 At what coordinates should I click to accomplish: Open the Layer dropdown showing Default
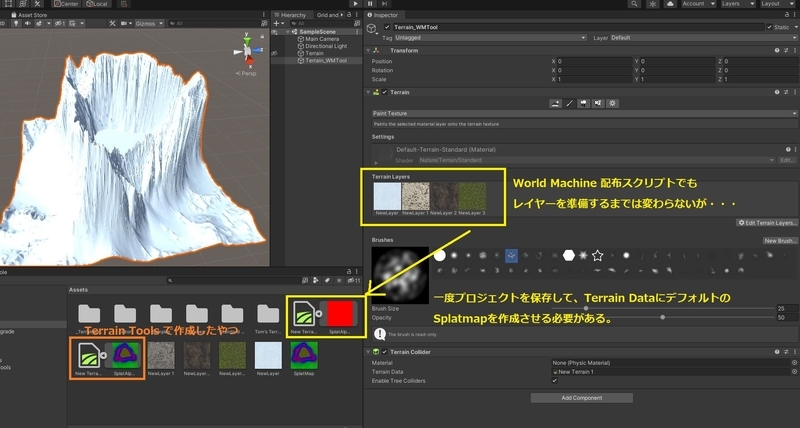pos(703,38)
